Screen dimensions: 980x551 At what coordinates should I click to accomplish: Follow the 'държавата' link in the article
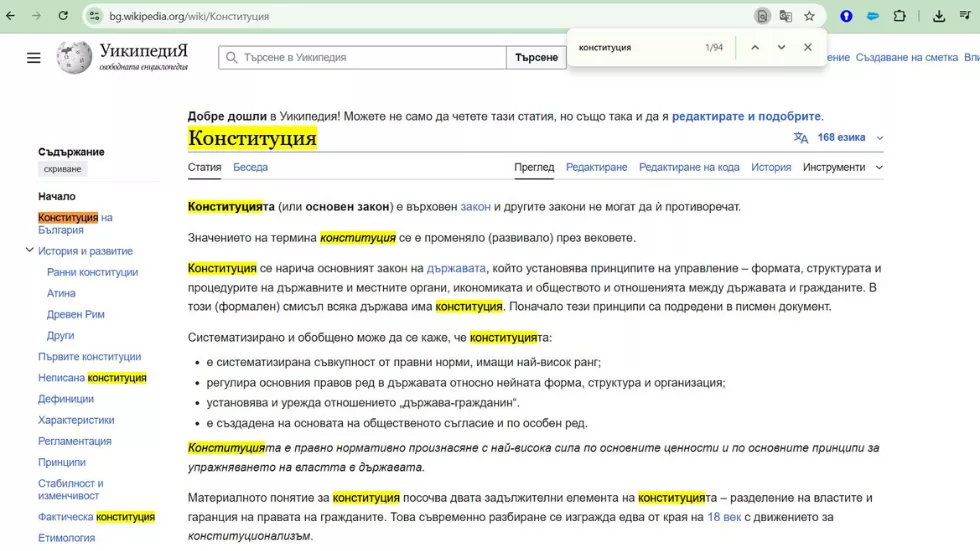(456, 268)
